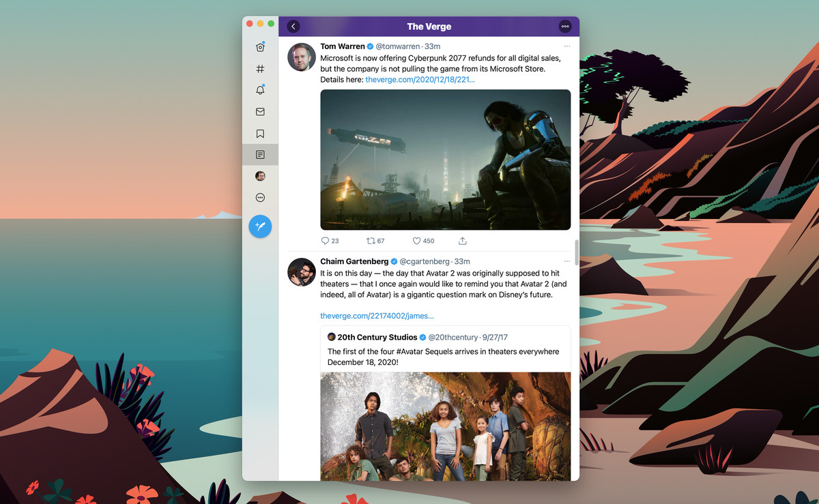Compose a new tweet
Screen dimensions: 819x504
coord(260,226)
